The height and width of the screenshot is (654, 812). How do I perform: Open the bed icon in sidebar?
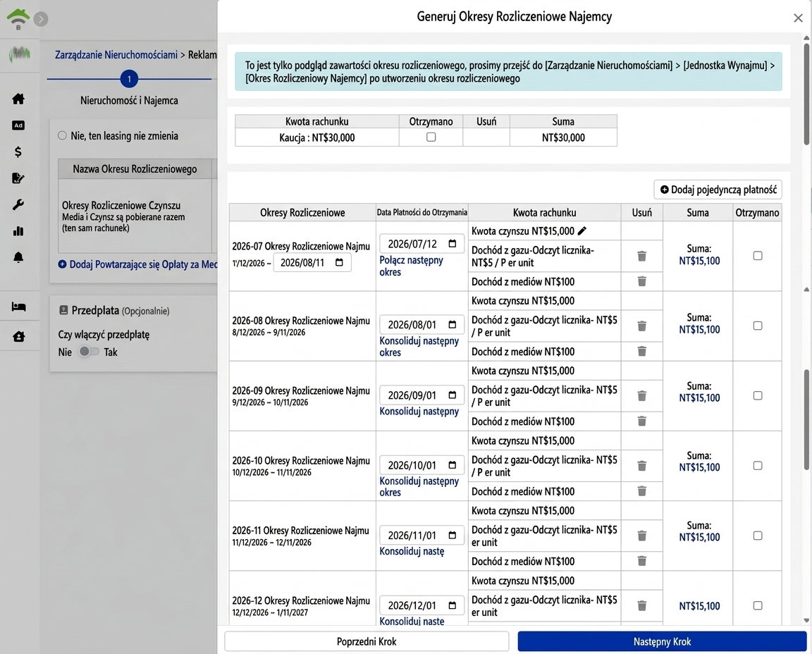18,307
